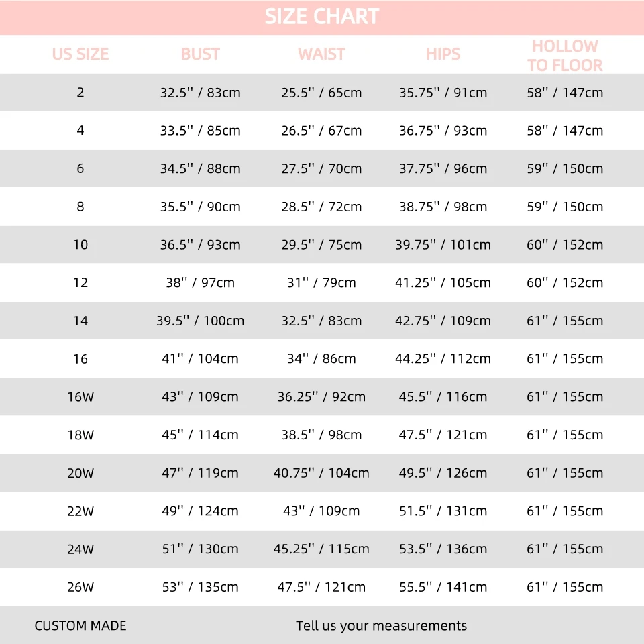Select the HOLLOW TO FLOOR column header
This screenshot has height=644, width=644.
click(565, 56)
